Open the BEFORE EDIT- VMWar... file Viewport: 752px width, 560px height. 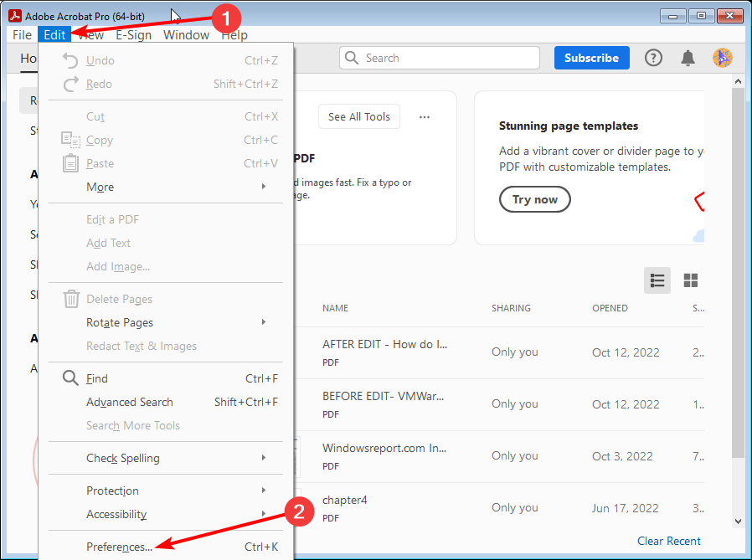pos(383,396)
